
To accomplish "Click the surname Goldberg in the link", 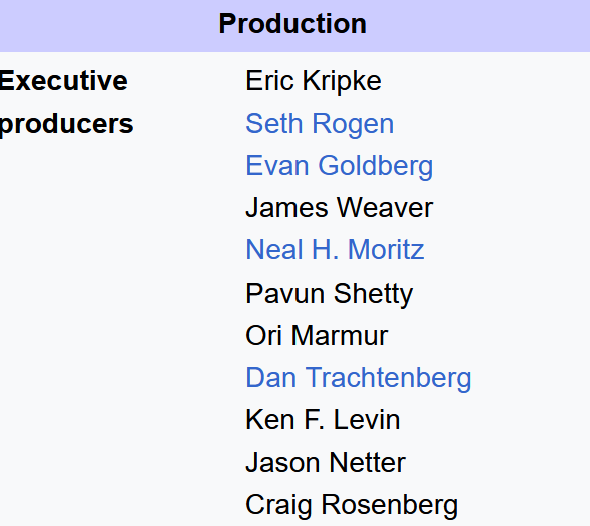I will [376, 166].
